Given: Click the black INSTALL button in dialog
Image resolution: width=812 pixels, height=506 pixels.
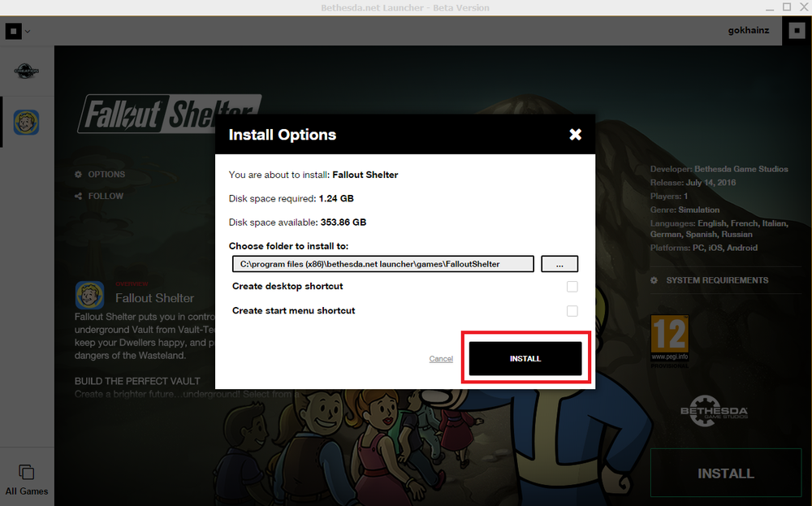Looking at the screenshot, I should [525, 358].
